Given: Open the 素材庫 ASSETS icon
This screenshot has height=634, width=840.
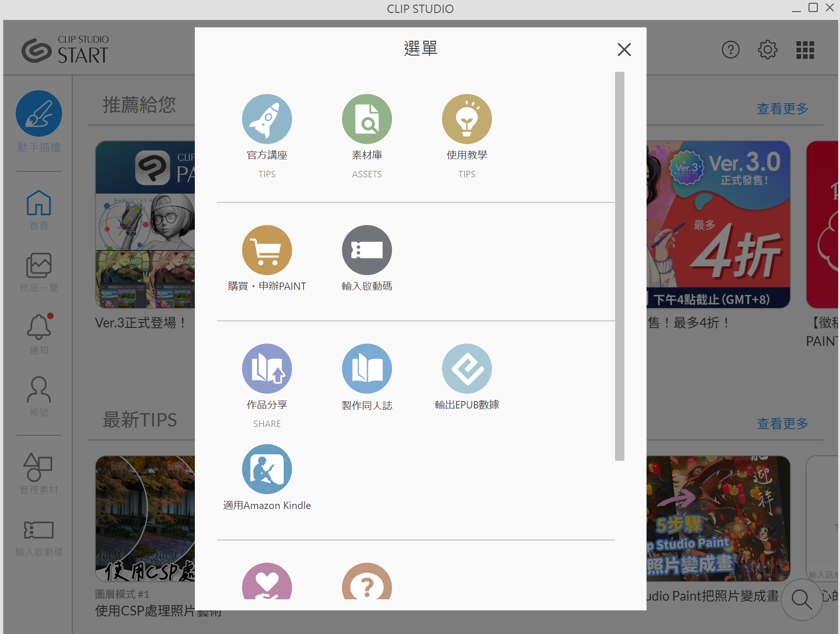Looking at the screenshot, I should point(367,119).
